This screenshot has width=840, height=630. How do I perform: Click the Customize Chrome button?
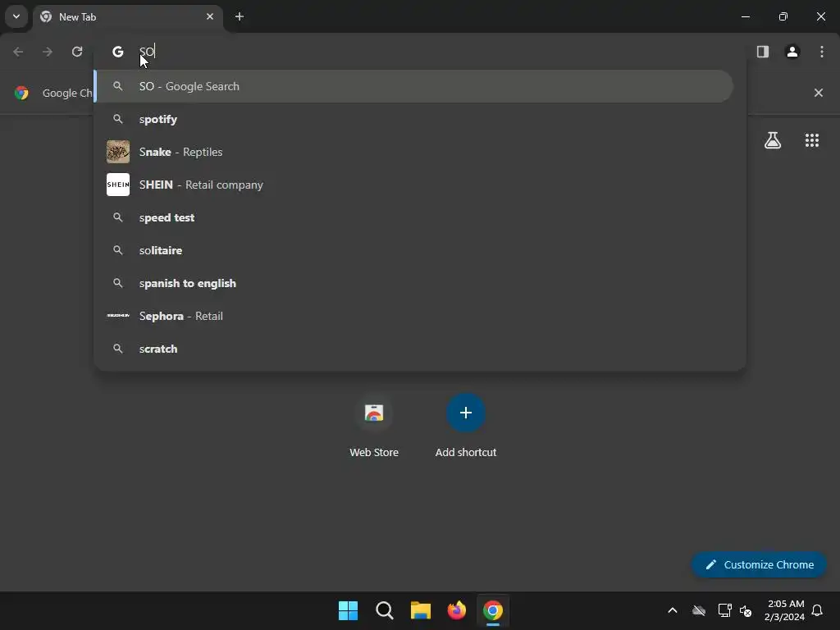(759, 564)
